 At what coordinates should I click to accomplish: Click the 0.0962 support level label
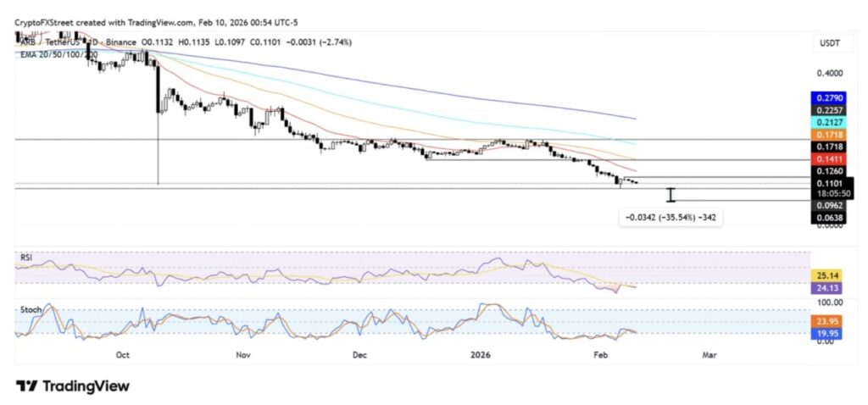pyautogui.click(x=830, y=205)
